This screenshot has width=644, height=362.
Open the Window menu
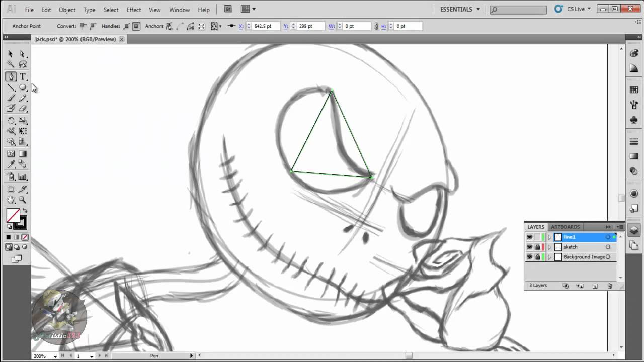pyautogui.click(x=179, y=10)
